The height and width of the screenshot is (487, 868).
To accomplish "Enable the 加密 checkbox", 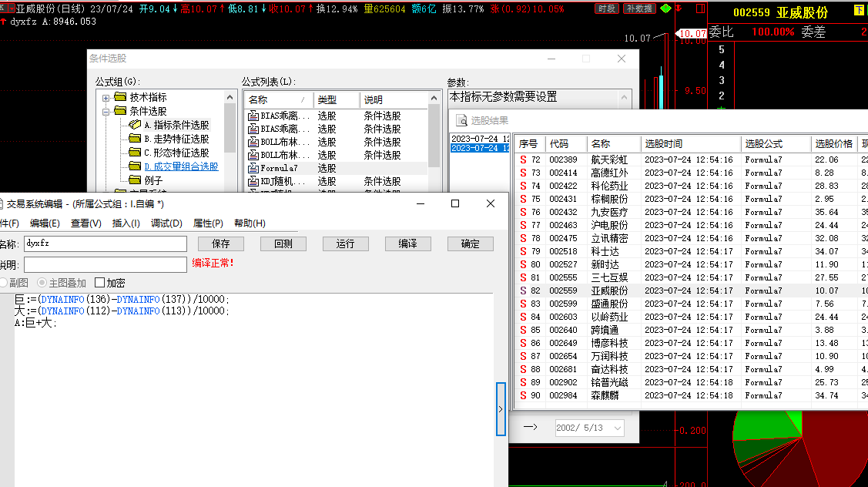I will [99, 283].
